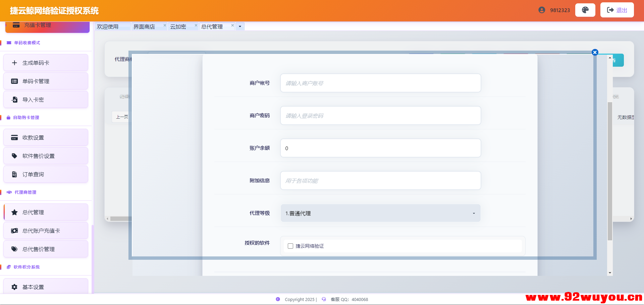Close the dialog with the blue X
Viewport: 644px width, 305px height.
tap(595, 52)
